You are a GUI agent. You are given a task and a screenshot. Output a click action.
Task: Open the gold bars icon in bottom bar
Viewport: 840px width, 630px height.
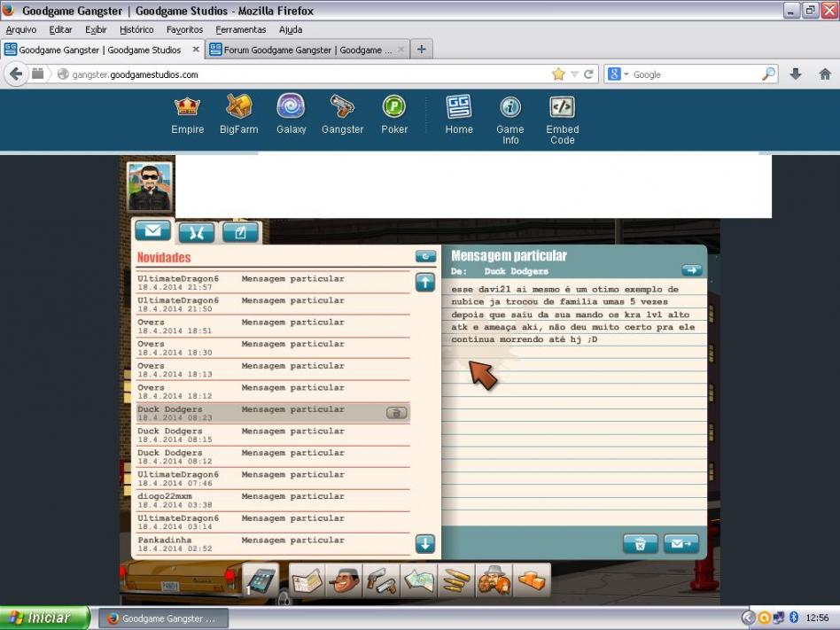[532, 580]
